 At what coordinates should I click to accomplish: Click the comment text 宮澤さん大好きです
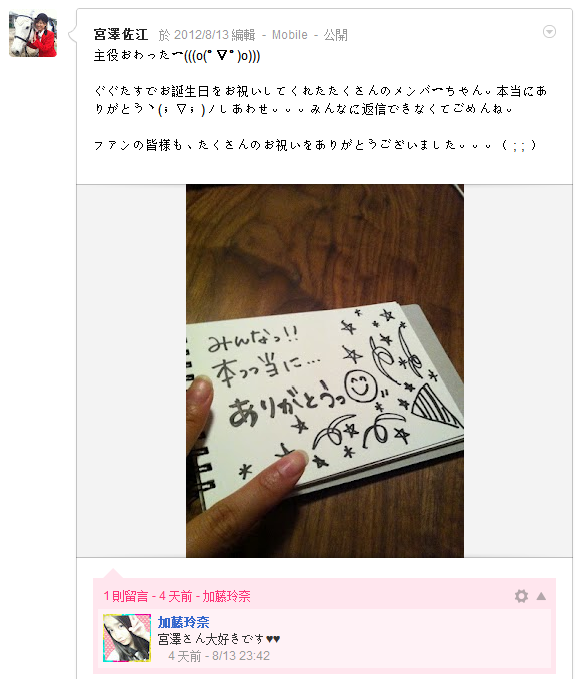(x=219, y=639)
